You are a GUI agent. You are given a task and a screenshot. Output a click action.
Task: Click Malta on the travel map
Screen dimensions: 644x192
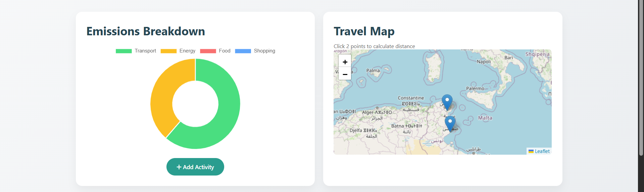(x=485, y=118)
